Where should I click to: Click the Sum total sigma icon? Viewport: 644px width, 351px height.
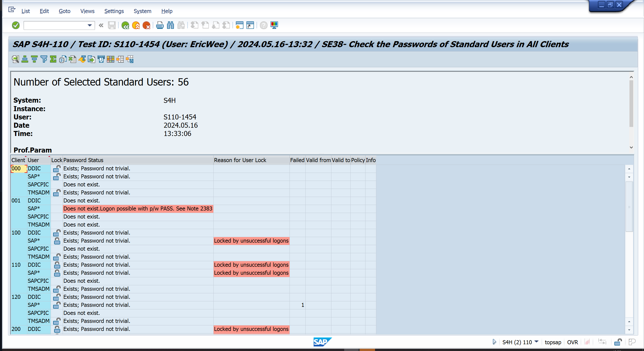(x=53, y=59)
